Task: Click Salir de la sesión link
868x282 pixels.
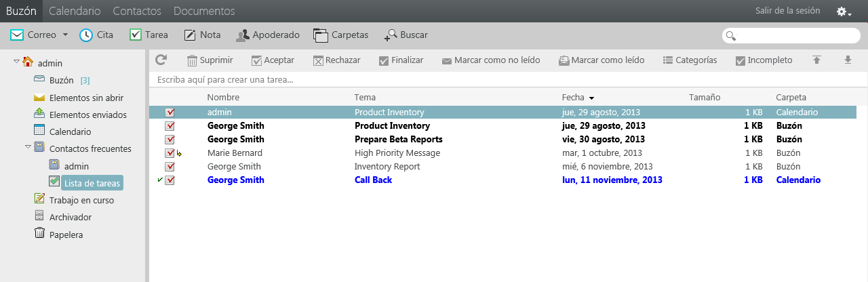Action: point(787,11)
